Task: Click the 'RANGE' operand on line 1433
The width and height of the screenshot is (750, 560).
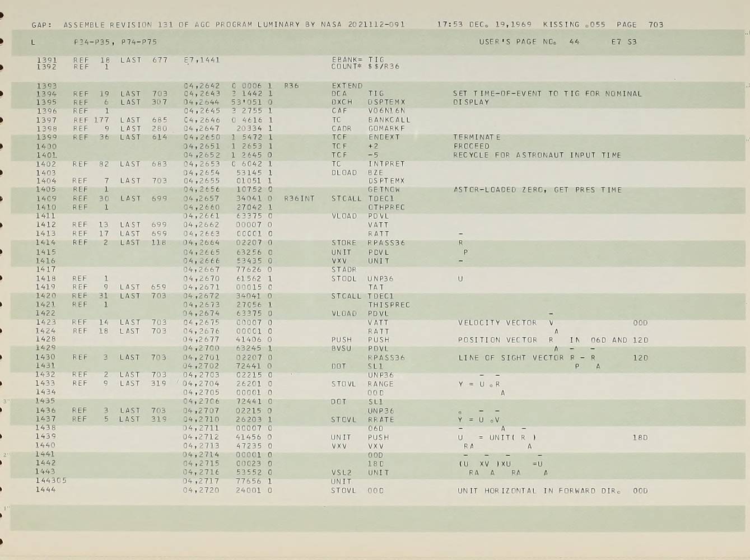Action: pos(380,384)
